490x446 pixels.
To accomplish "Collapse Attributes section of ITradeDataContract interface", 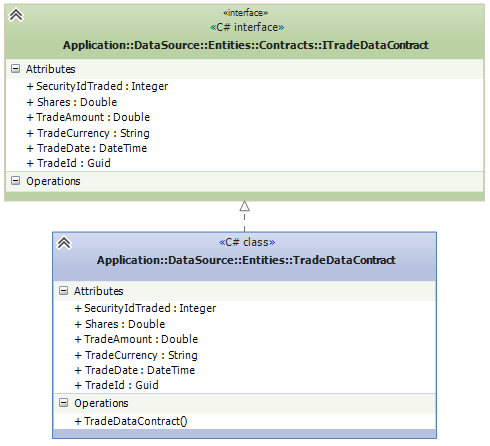I will point(15,69).
